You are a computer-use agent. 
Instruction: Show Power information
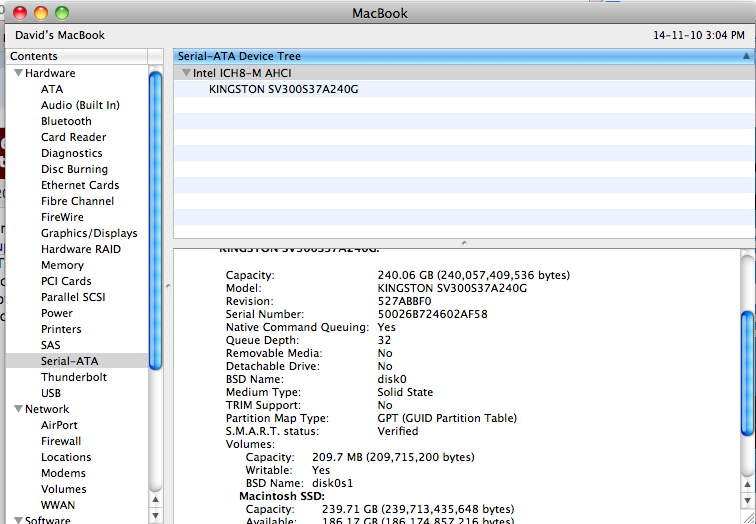point(57,313)
